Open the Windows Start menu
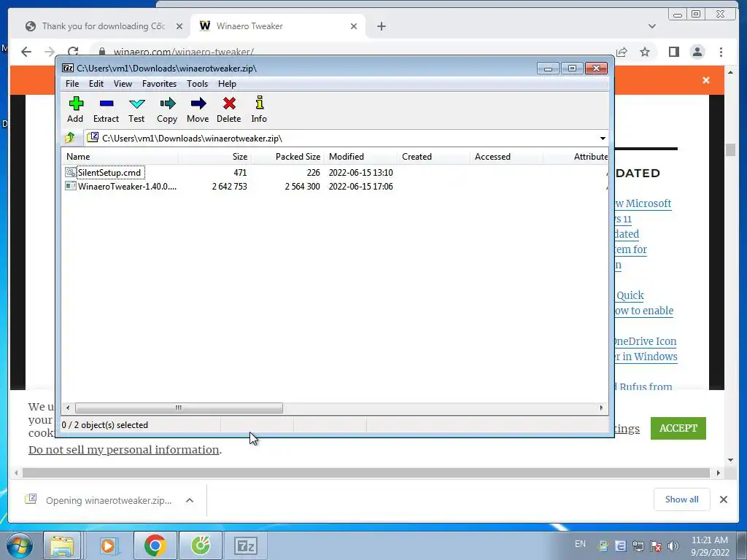Image resolution: width=747 pixels, height=560 pixels. 20,545
